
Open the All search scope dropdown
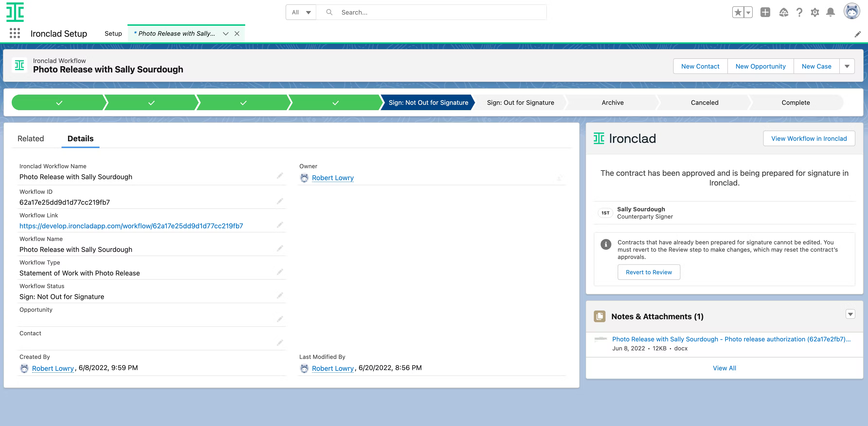[x=301, y=12]
